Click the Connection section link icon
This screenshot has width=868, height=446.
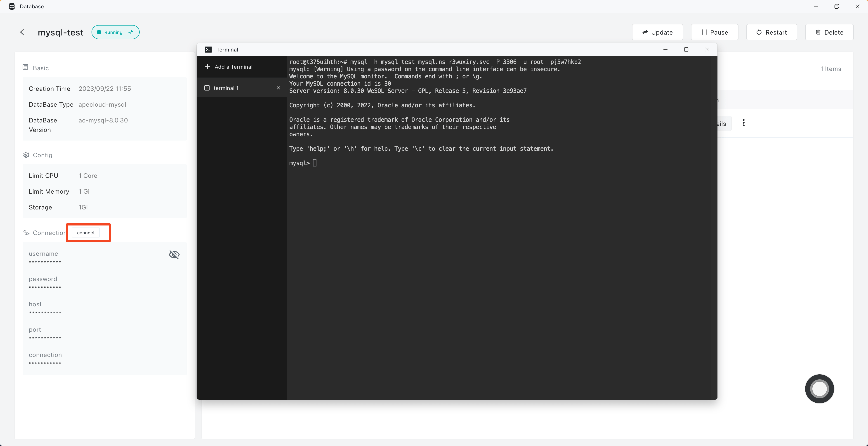click(x=26, y=233)
